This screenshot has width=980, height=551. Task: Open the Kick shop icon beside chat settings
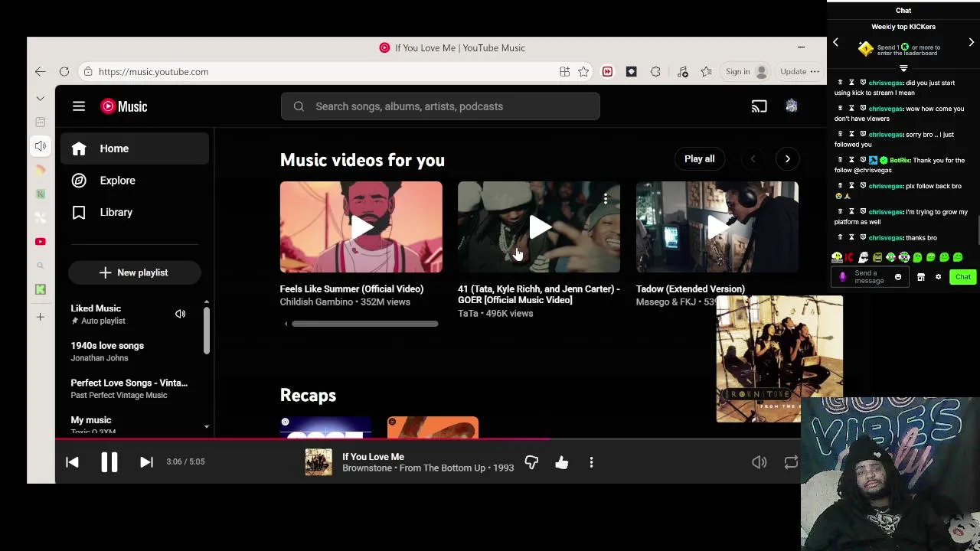tap(921, 277)
